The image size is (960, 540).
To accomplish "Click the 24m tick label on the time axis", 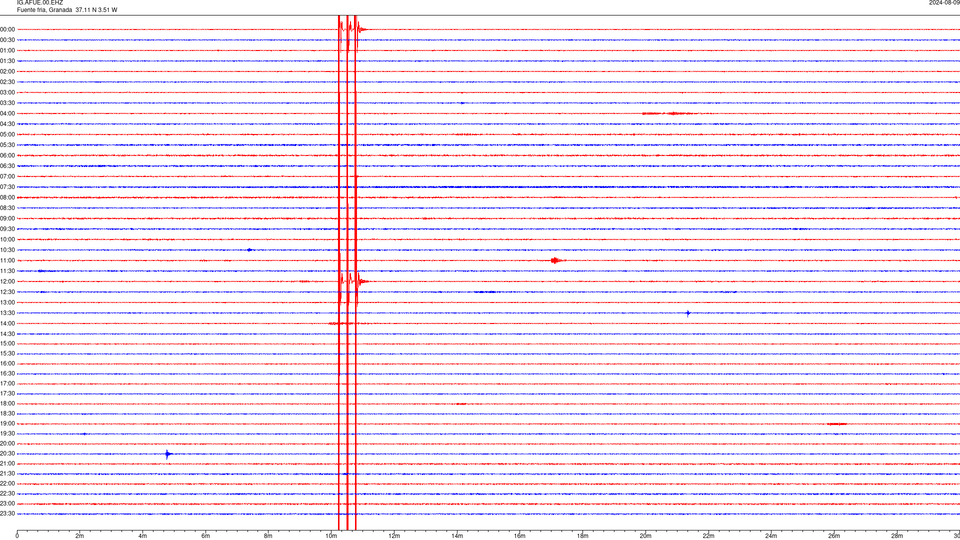I will click(x=771, y=536).
